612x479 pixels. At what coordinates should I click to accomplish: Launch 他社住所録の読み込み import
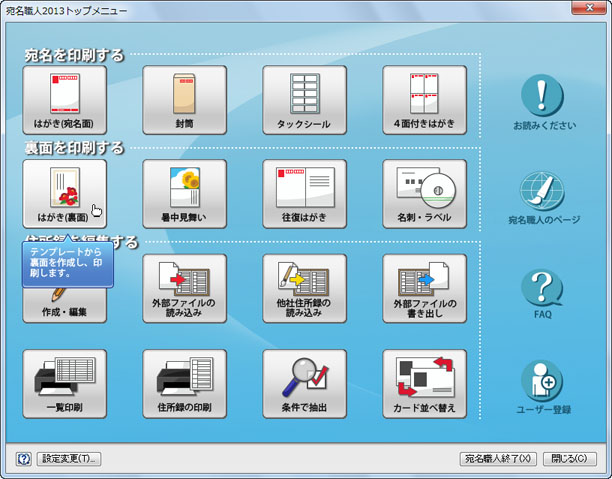click(304, 288)
